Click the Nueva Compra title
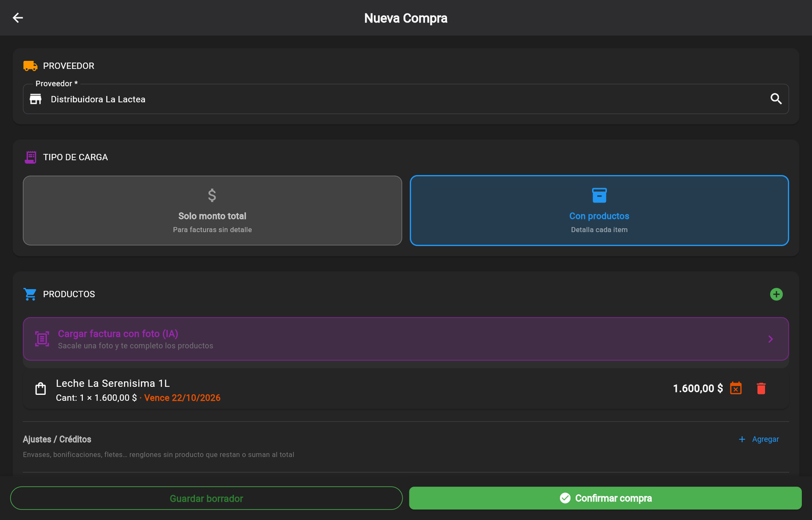812x520 pixels. (x=406, y=18)
